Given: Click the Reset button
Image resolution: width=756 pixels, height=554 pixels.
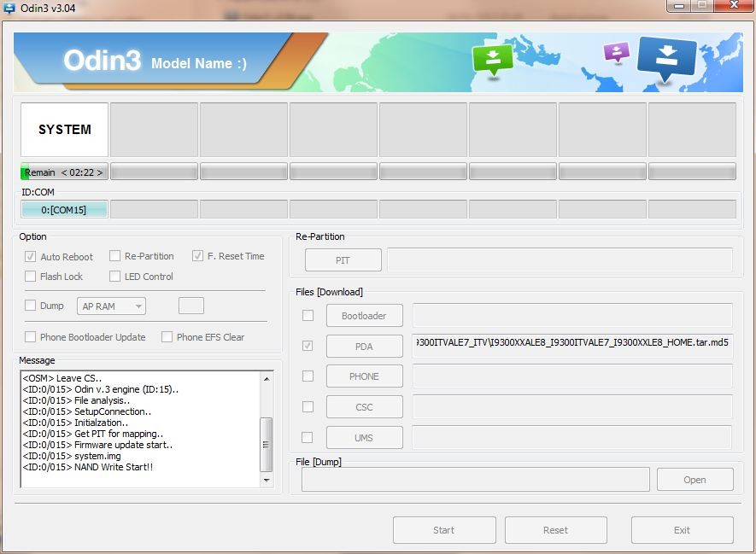Looking at the screenshot, I should 556,530.
